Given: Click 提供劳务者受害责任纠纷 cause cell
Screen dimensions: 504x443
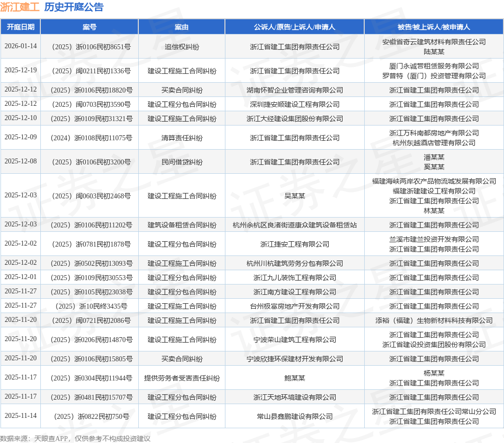Looking at the screenshot, I should tap(182, 378).
